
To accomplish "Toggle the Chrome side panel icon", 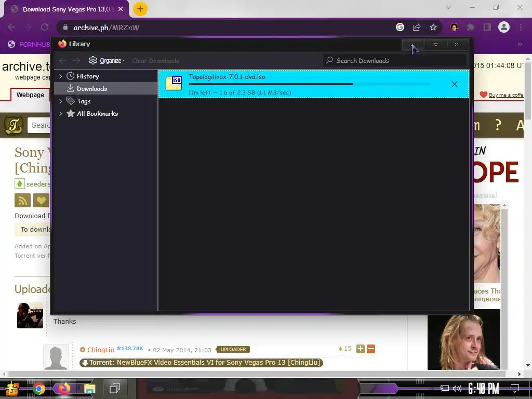I will coord(487,27).
